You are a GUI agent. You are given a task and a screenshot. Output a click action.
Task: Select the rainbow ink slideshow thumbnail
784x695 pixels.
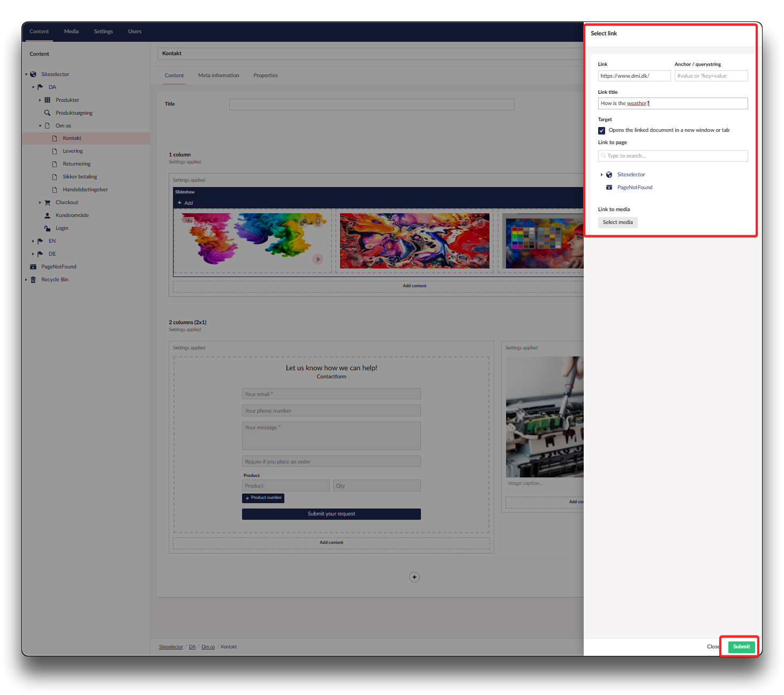pos(253,241)
